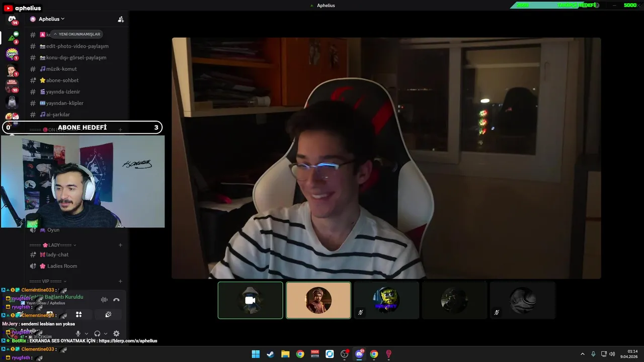Collapse the VIP channel category
The height and width of the screenshot is (362, 644).
click(48, 282)
